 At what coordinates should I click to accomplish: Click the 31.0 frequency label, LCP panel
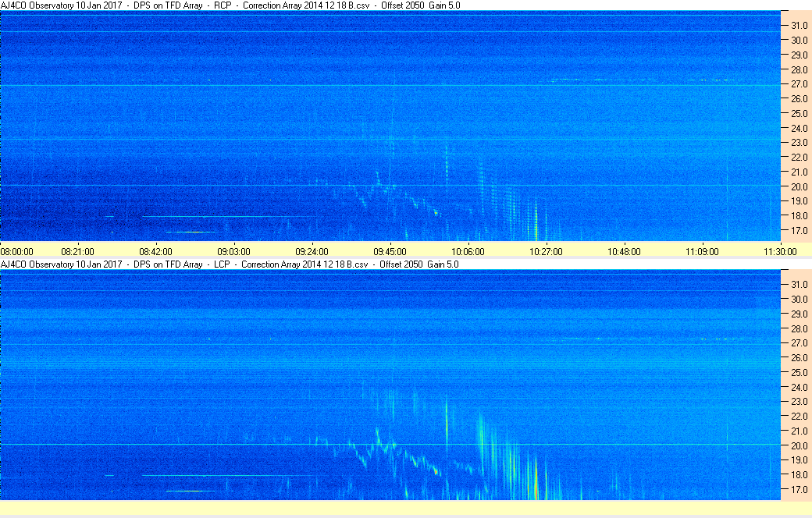click(799, 285)
